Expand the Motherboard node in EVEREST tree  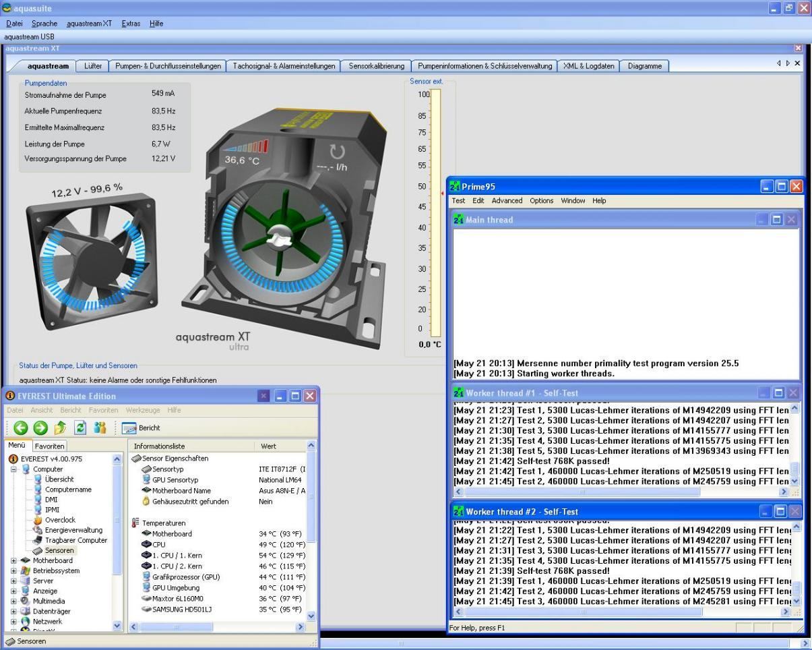(x=13, y=560)
